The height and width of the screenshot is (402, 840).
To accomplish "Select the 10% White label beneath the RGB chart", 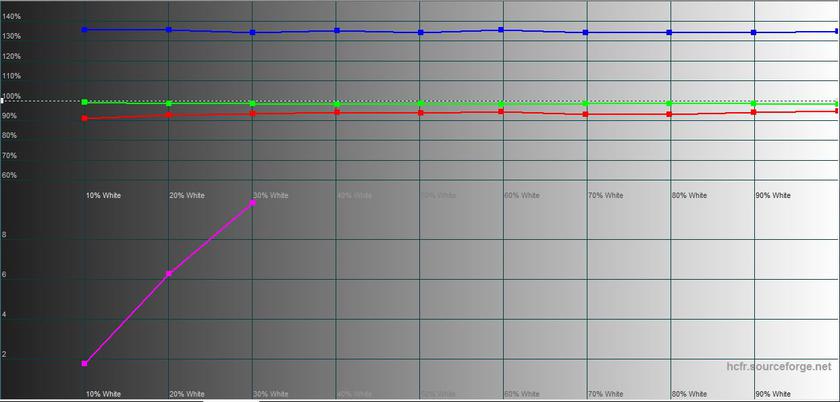I will coord(103,195).
